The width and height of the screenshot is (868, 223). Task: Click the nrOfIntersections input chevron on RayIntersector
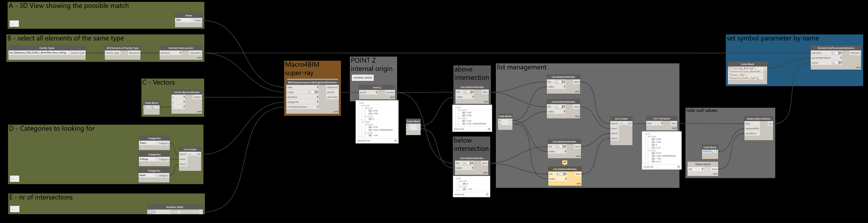[x=318, y=107]
